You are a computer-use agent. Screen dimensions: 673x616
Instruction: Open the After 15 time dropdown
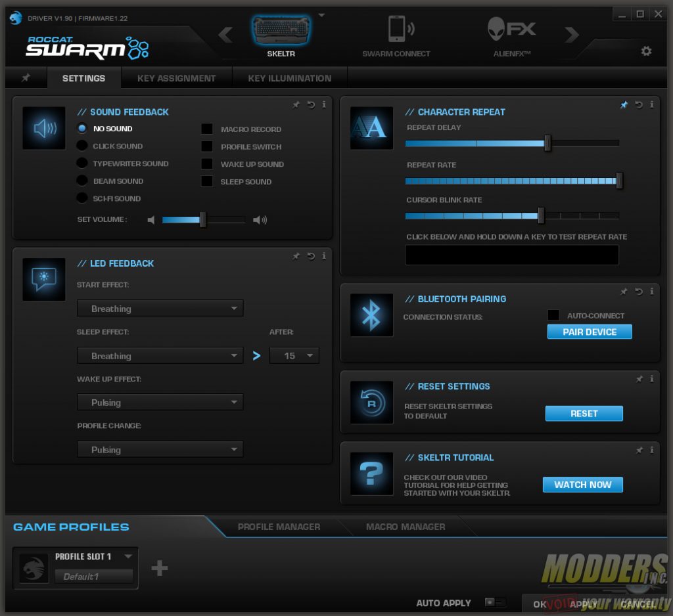pyautogui.click(x=294, y=356)
